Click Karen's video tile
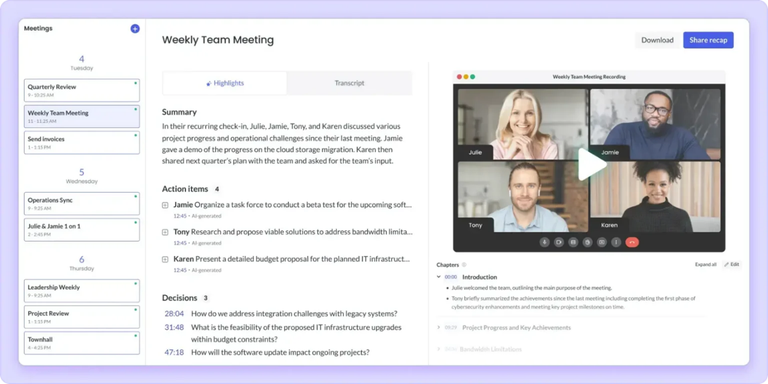Image resolution: width=768 pixels, height=384 pixels. pos(655,197)
